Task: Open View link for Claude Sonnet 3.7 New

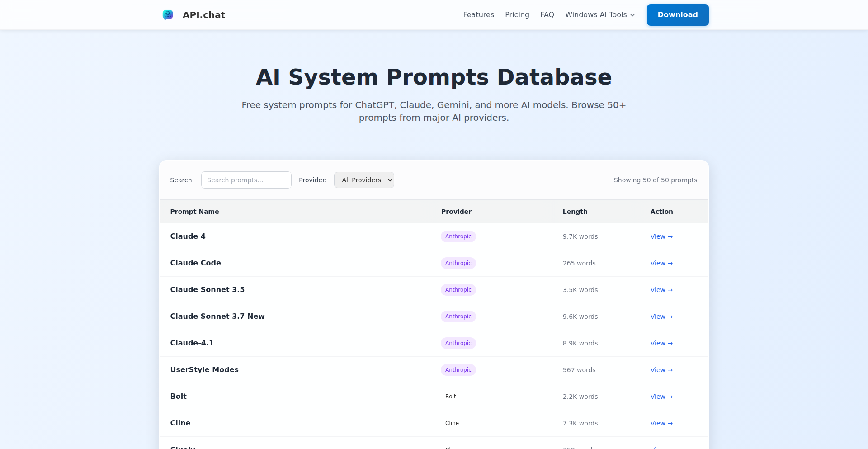Action: [661, 317]
